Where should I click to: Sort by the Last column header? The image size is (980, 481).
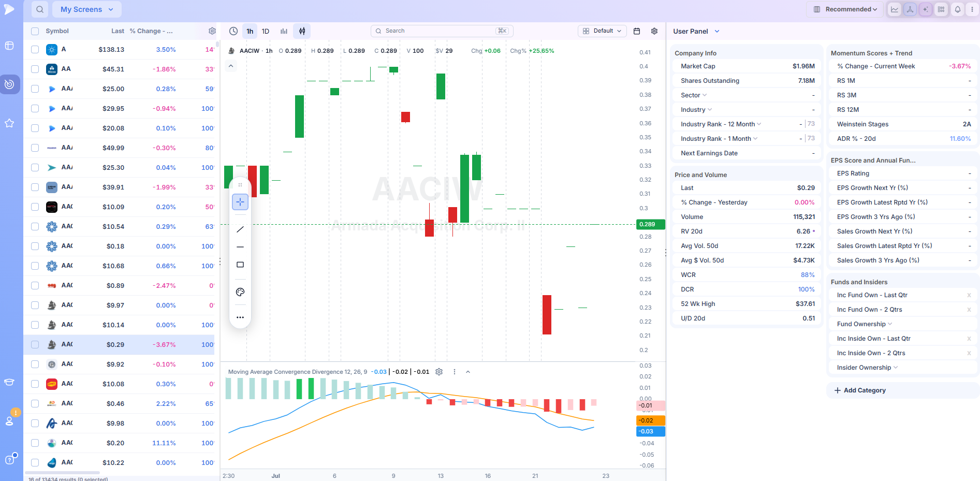[118, 31]
